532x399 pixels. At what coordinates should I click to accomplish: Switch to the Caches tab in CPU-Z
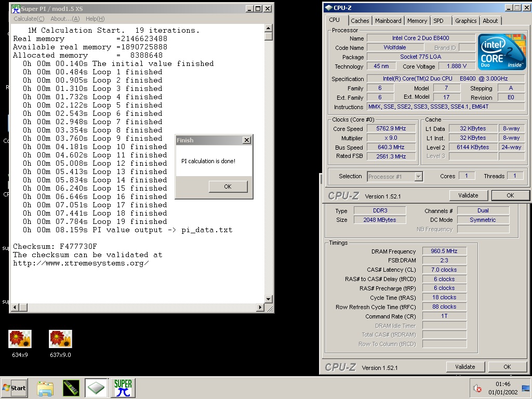click(x=360, y=21)
